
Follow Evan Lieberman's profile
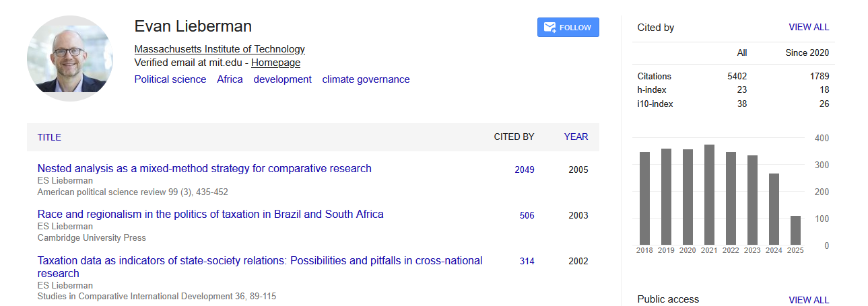568,28
